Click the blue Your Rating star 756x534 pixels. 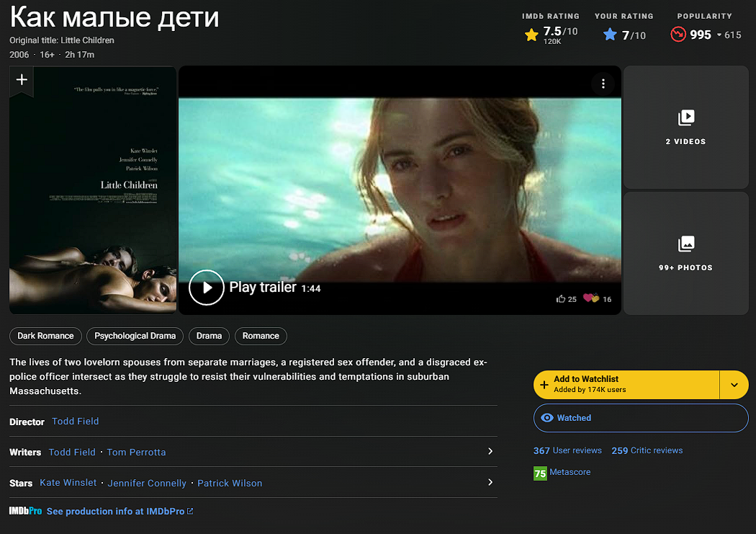point(610,35)
